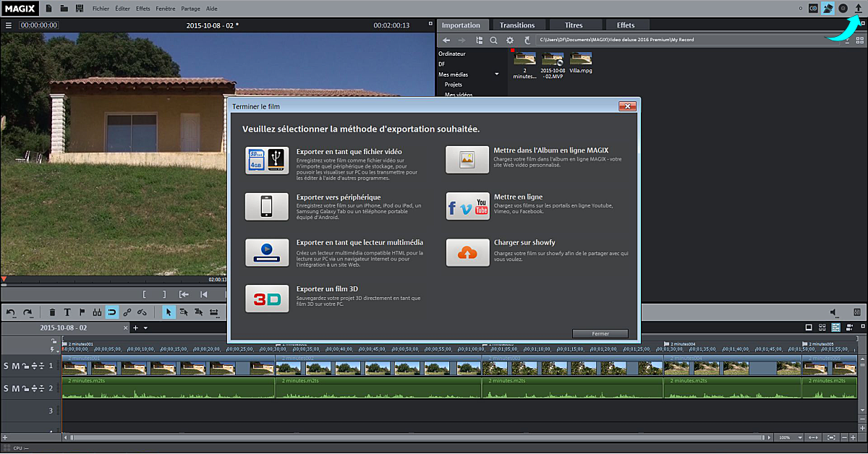This screenshot has height=454, width=868.
Task: Click the flag marker icon in toolbar
Action: coord(82,312)
